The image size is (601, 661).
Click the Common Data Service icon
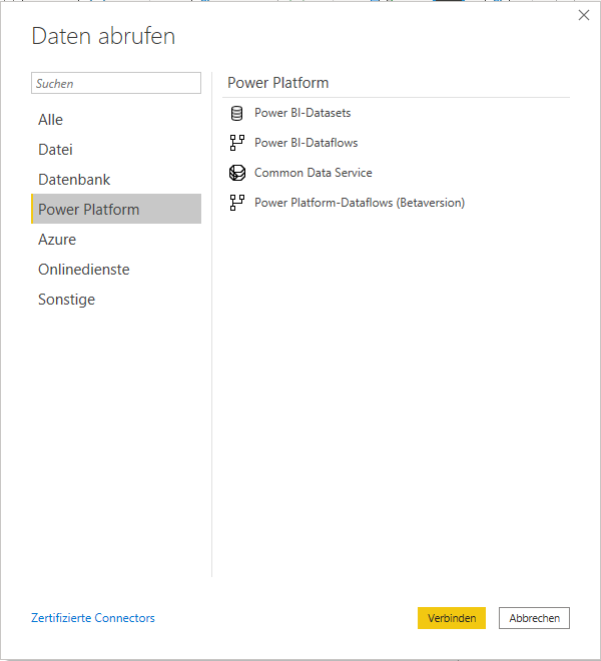(237, 173)
